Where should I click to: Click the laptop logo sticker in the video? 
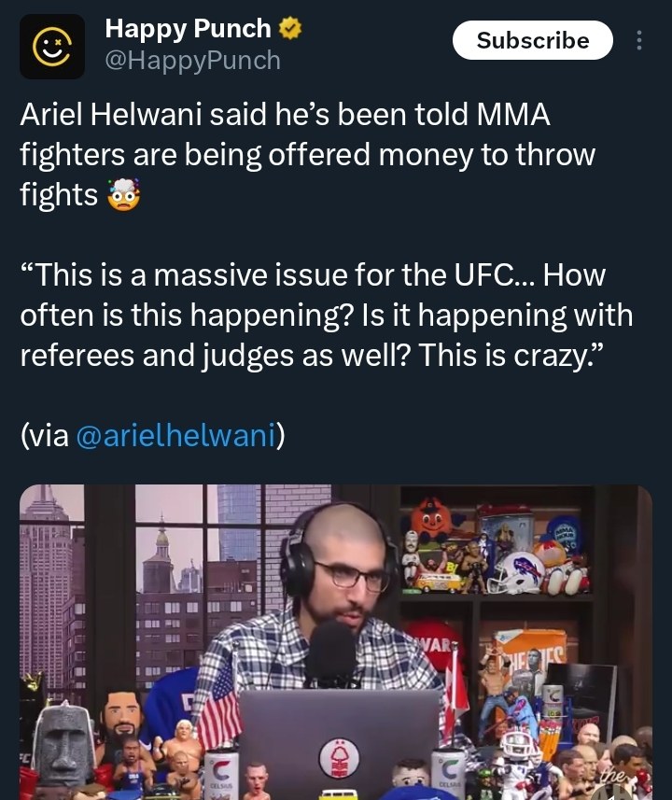click(339, 758)
